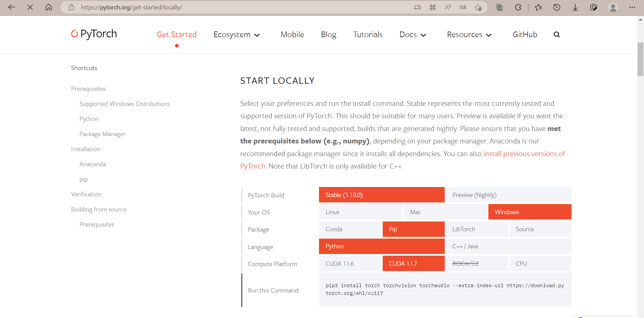This screenshot has width=644, height=318.
Task: Click the site info lock icon
Action: point(71,7)
